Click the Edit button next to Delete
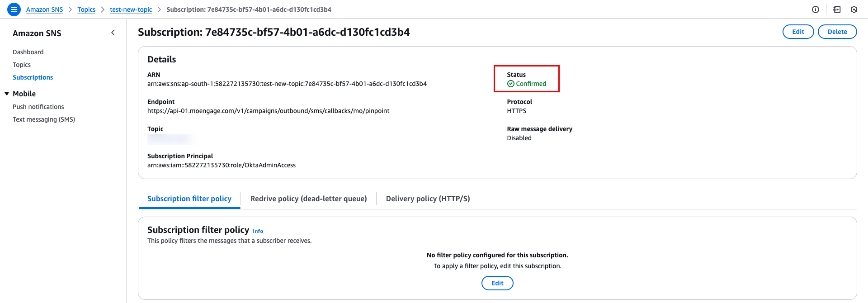The height and width of the screenshot is (303, 868). (x=798, y=32)
